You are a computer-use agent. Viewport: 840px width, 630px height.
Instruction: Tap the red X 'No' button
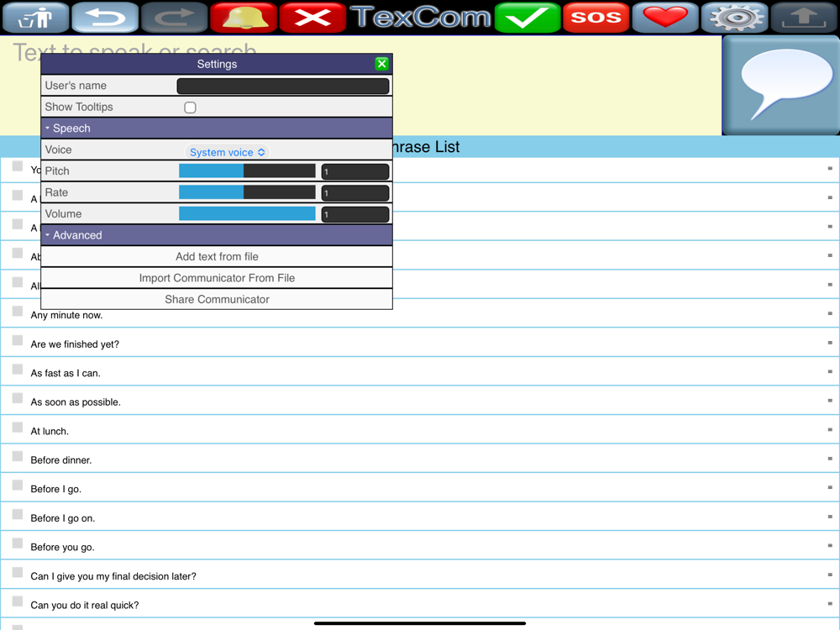(x=312, y=18)
